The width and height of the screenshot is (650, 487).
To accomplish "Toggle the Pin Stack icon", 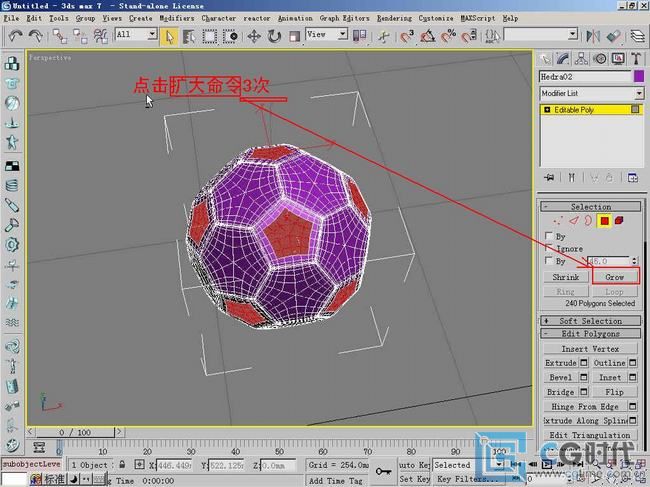I will pyautogui.click(x=549, y=177).
